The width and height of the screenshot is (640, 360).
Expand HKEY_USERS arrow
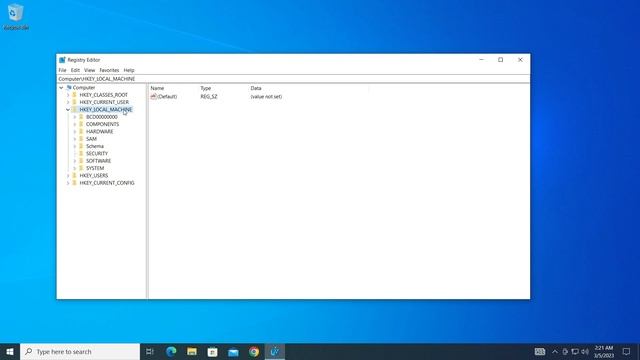tap(68, 176)
